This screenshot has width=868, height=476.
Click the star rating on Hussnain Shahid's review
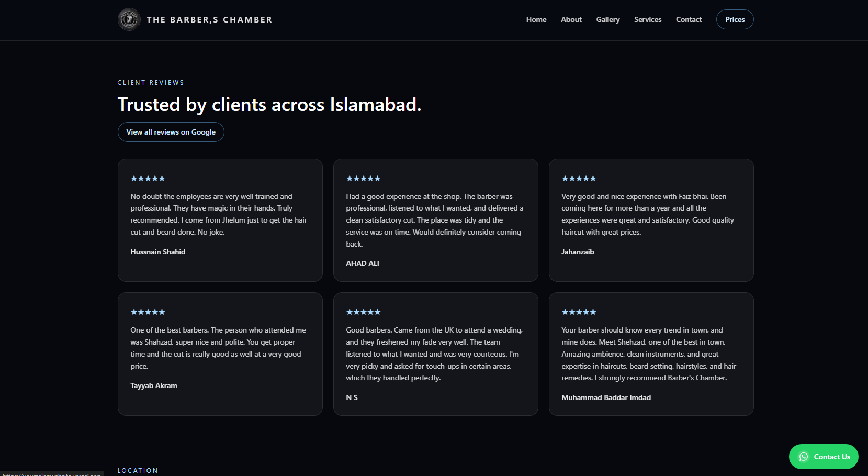pos(148,179)
